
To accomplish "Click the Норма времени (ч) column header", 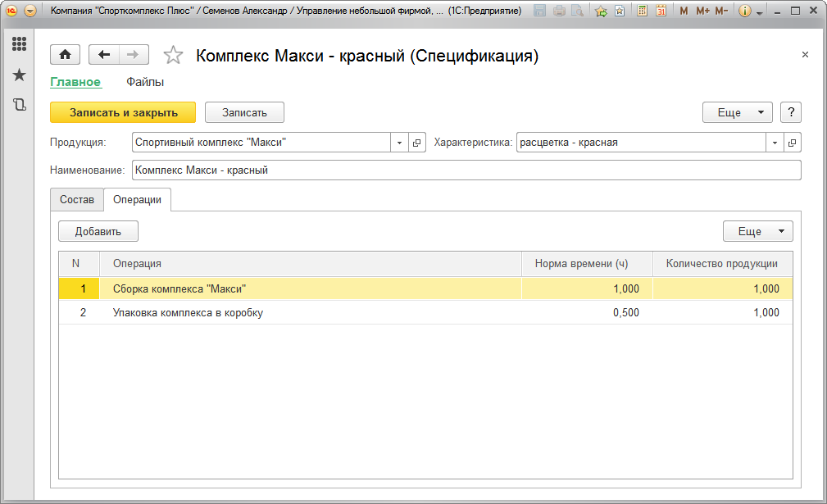I will pos(587,264).
